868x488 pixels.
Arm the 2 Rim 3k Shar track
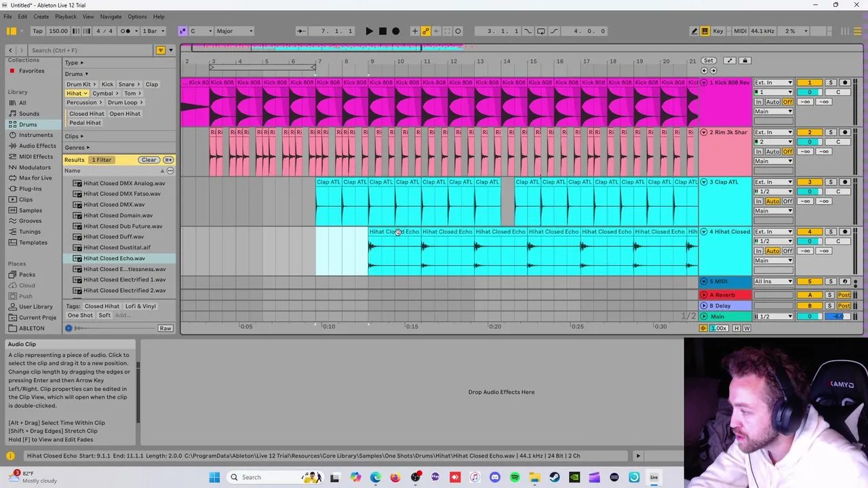pyautogui.click(x=845, y=132)
